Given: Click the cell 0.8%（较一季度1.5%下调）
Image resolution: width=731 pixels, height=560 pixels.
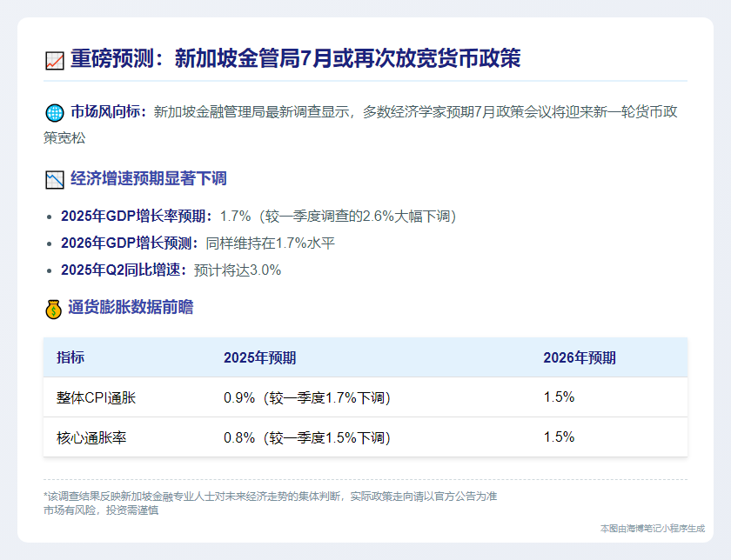Looking at the screenshot, I should pyautogui.click(x=307, y=437).
